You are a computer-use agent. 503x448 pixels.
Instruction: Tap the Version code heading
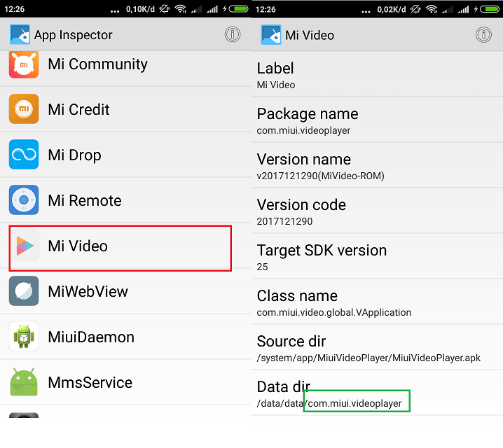pyautogui.click(x=301, y=205)
